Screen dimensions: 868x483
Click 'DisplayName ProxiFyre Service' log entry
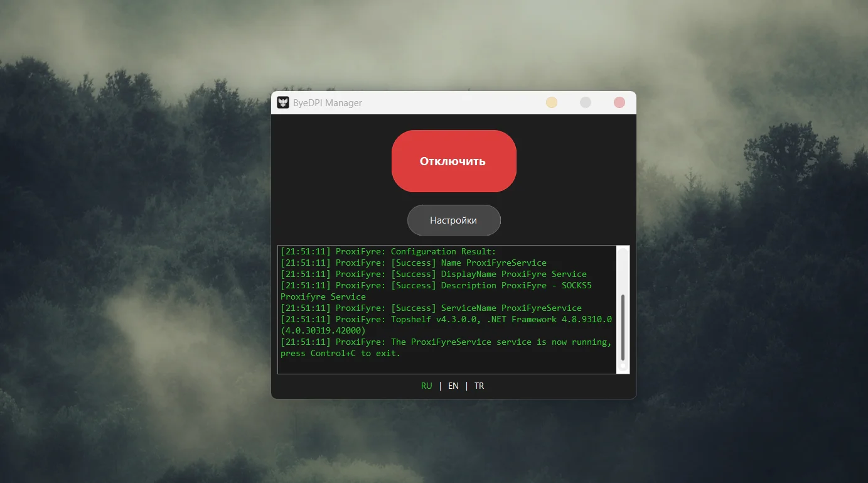pyautogui.click(x=513, y=274)
